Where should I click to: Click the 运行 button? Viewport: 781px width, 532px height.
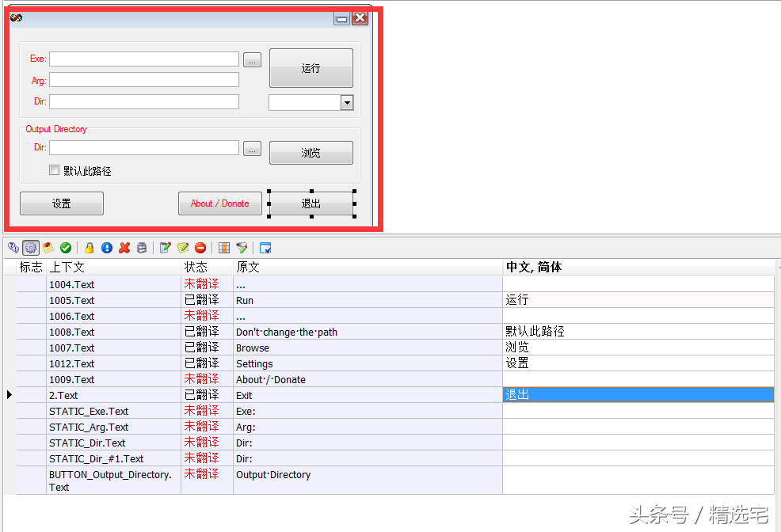click(310, 68)
